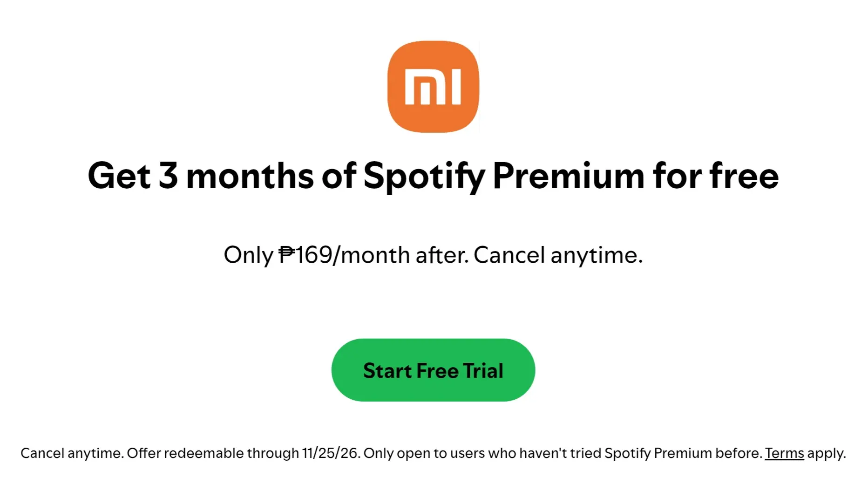Click the 'after.' word in subtitle
Image resolution: width=868 pixels, height=491 pixels.
coord(442,255)
